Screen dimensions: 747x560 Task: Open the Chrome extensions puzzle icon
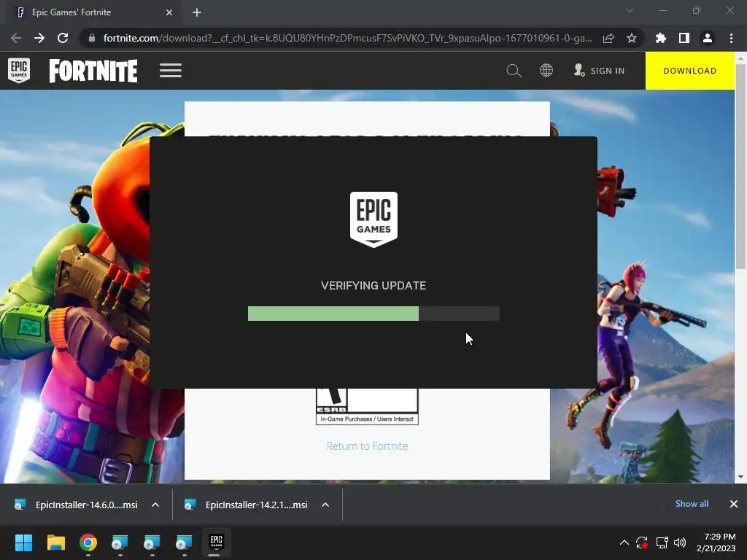(661, 38)
